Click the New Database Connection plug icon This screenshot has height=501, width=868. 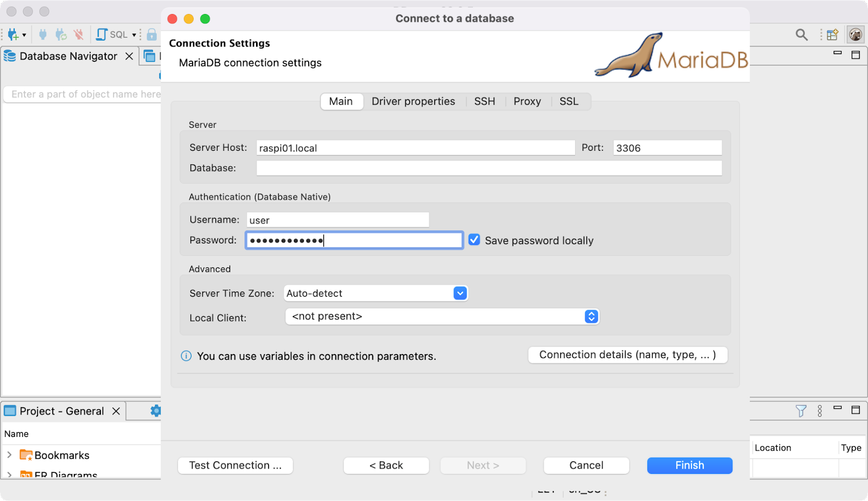click(13, 35)
